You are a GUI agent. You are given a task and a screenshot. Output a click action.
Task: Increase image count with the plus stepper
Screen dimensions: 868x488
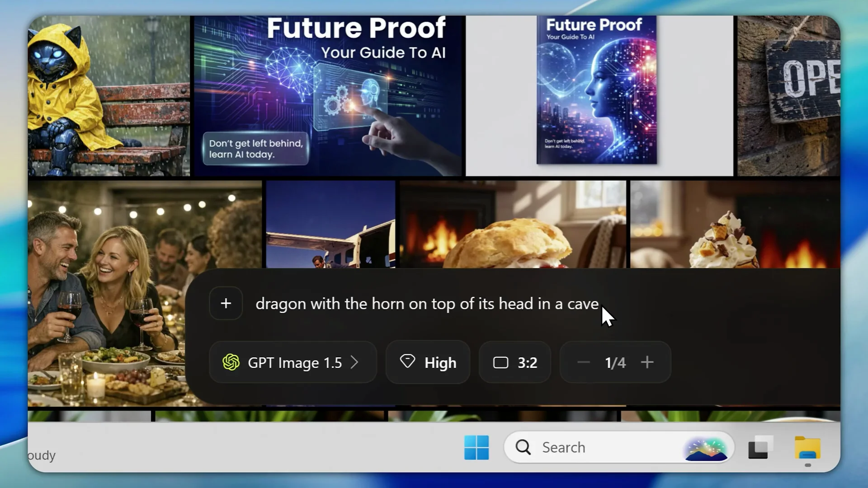[x=647, y=362]
